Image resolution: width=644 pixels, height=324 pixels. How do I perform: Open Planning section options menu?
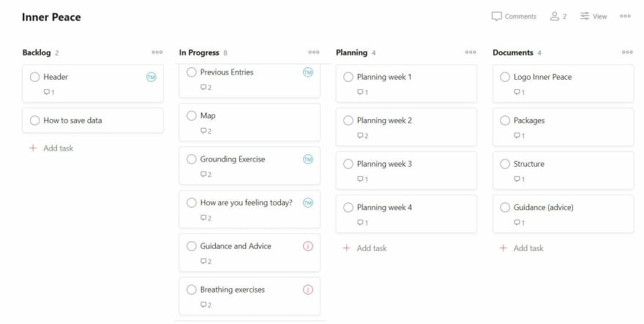pos(471,52)
